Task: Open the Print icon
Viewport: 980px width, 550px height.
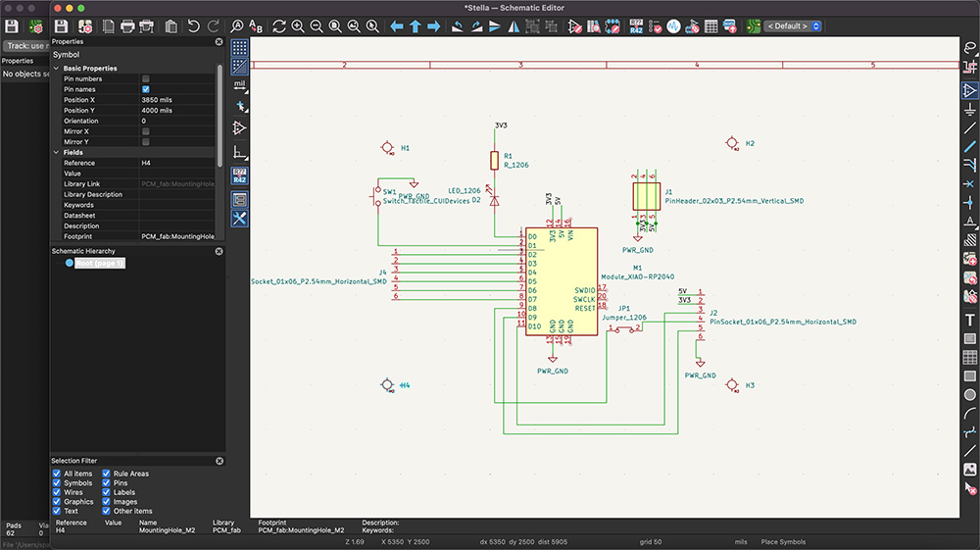Action: click(127, 26)
